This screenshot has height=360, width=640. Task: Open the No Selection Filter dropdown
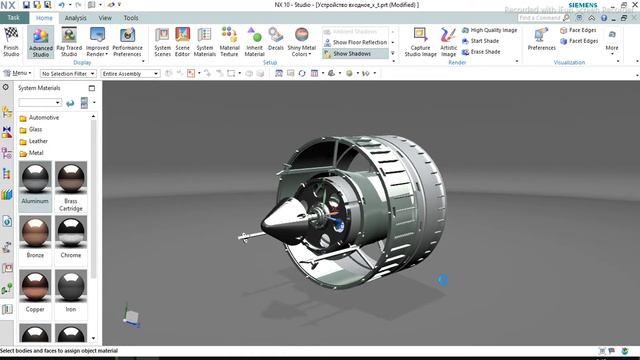click(x=68, y=73)
